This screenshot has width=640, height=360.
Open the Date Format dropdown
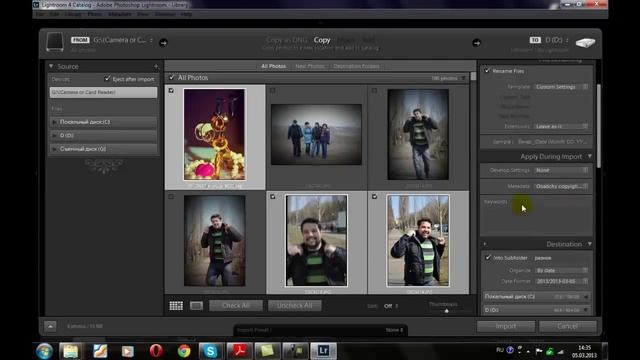point(561,281)
